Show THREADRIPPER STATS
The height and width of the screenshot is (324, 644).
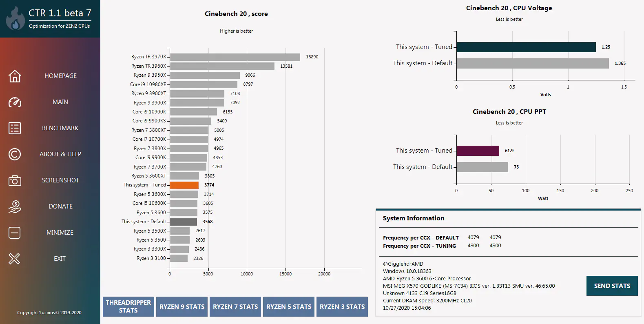[128, 306]
